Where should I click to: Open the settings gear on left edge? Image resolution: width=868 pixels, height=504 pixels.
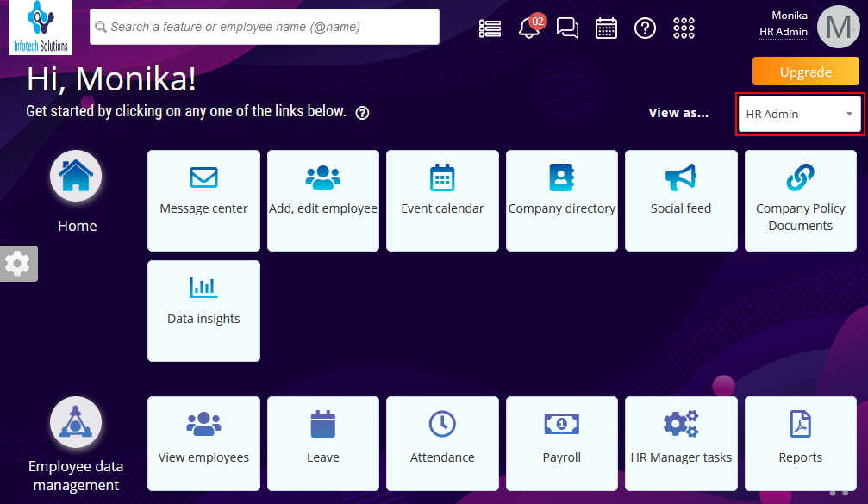point(18,263)
